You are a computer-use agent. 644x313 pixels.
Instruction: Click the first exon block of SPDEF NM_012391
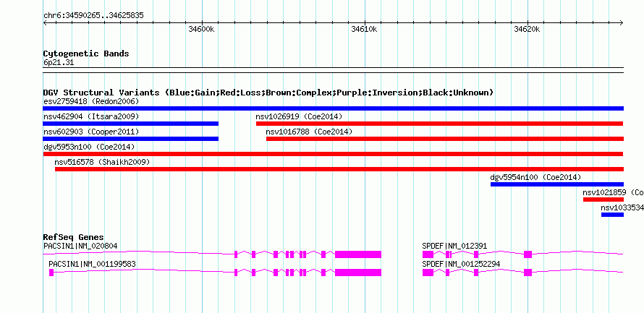[x=428, y=254]
